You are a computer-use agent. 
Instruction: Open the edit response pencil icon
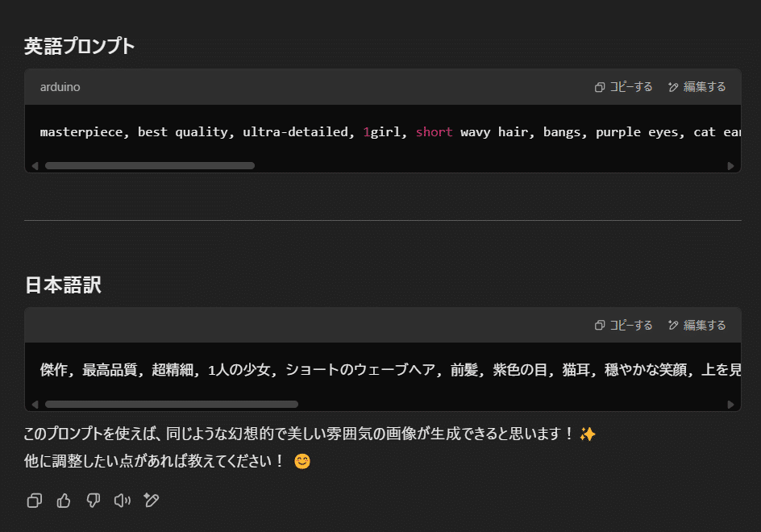tap(152, 501)
